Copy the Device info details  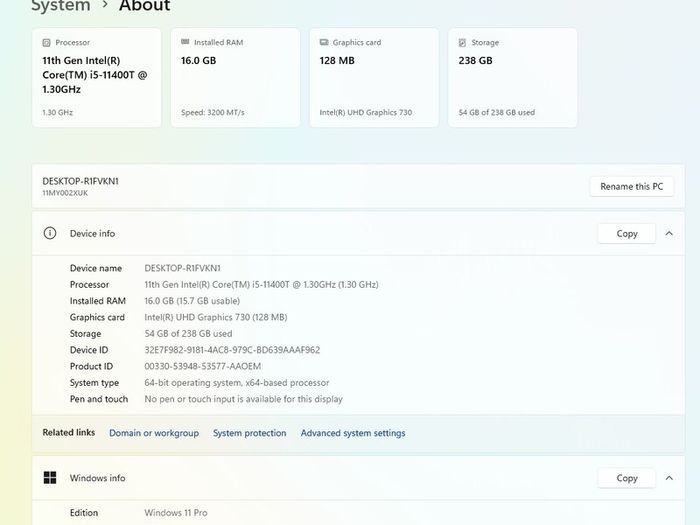(x=626, y=233)
